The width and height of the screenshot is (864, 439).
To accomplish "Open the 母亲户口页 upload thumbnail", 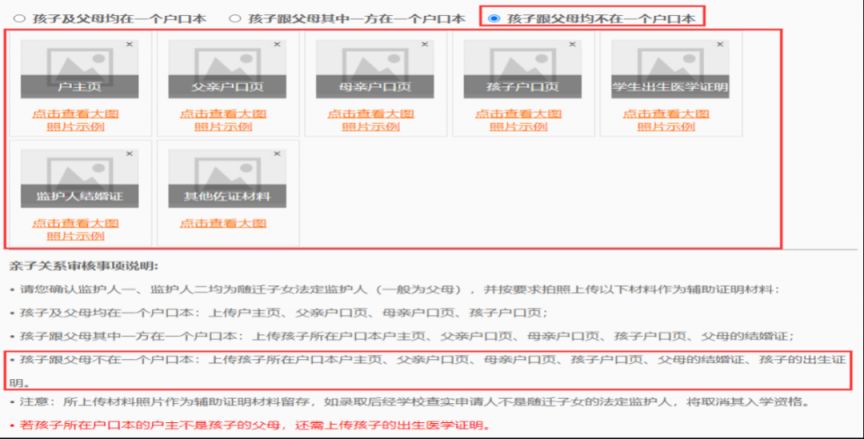I will pyautogui.click(x=375, y=69).
